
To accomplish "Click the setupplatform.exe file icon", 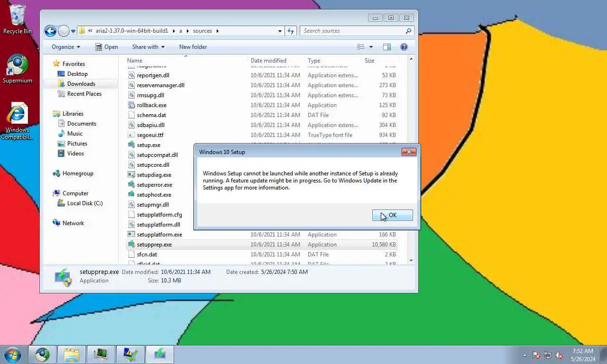I will [x=132, y=235].
